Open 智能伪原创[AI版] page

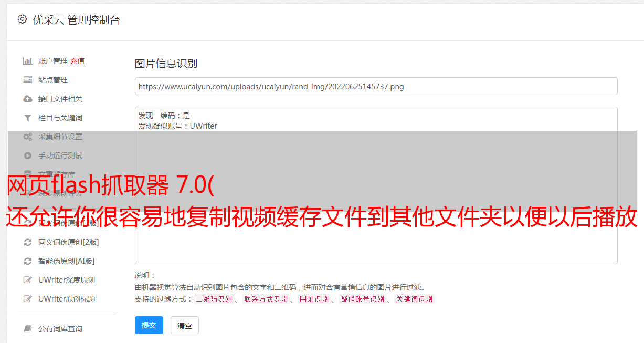pos(67,261)
